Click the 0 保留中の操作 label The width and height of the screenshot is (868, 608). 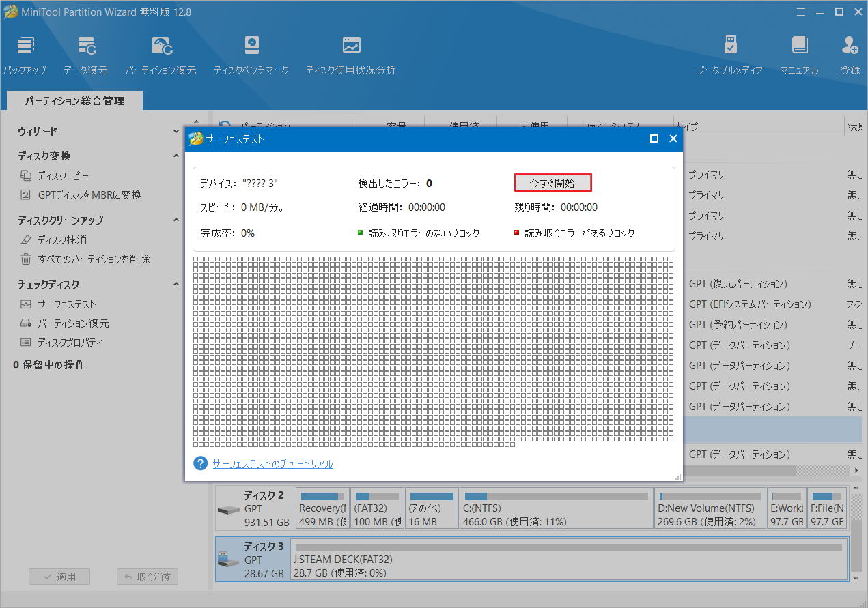pyautogui.click(x=49, y=365)
